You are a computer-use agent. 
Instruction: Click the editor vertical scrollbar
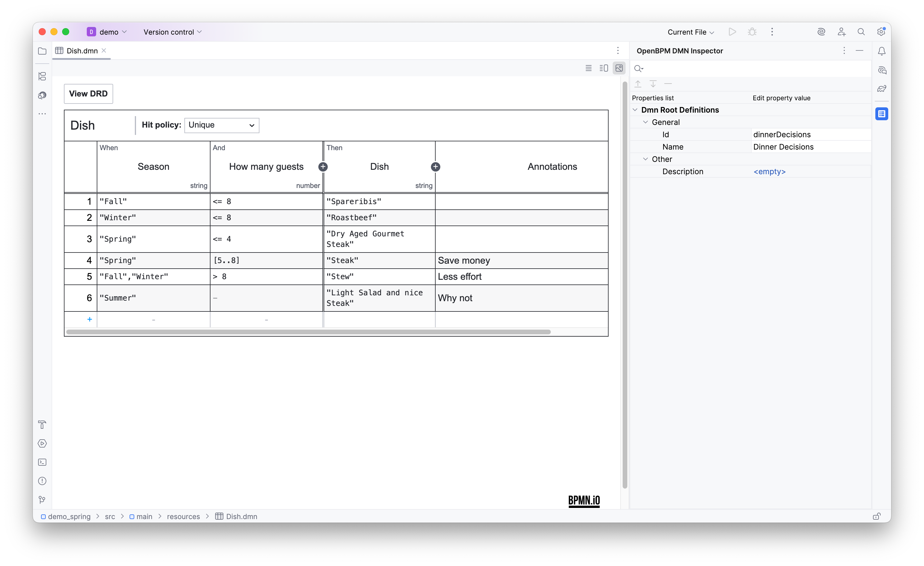coord(625,285)
